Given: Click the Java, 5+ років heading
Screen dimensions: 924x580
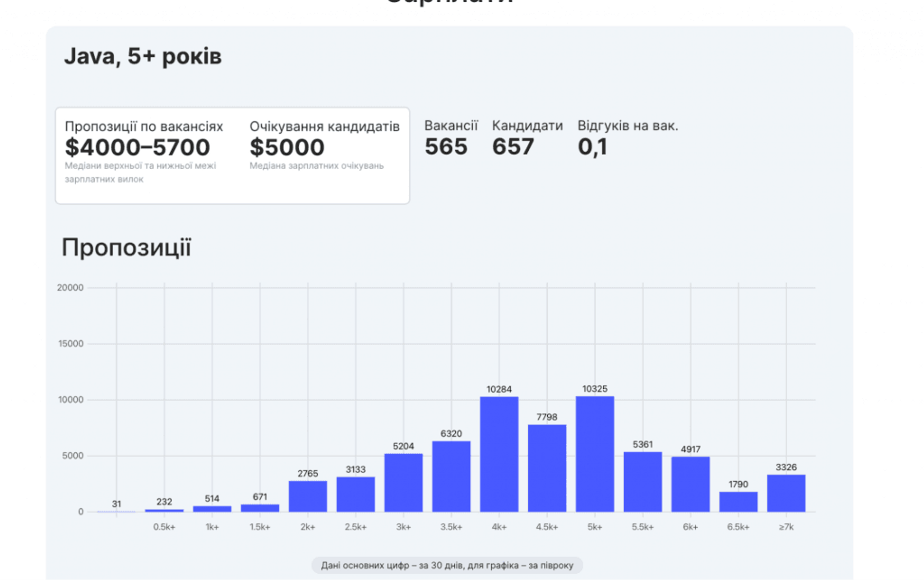Looking at the screenshot, I should point(143,57).
